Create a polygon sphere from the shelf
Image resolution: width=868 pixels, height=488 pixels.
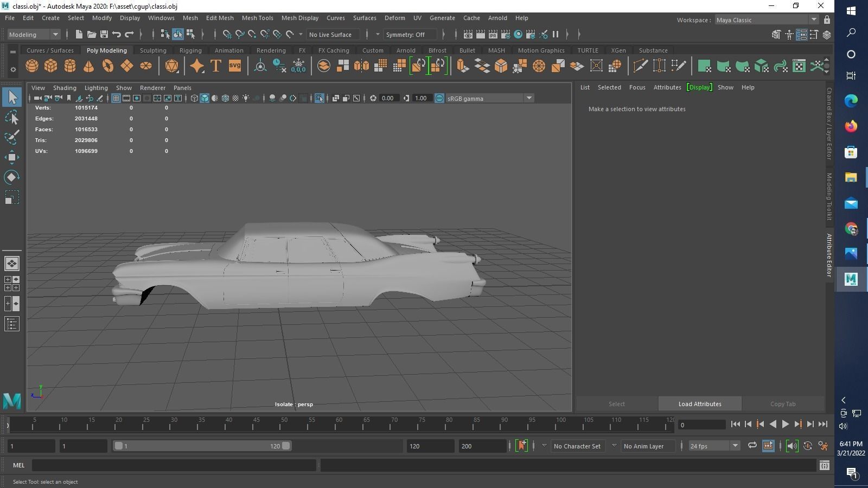pos(32,66)
